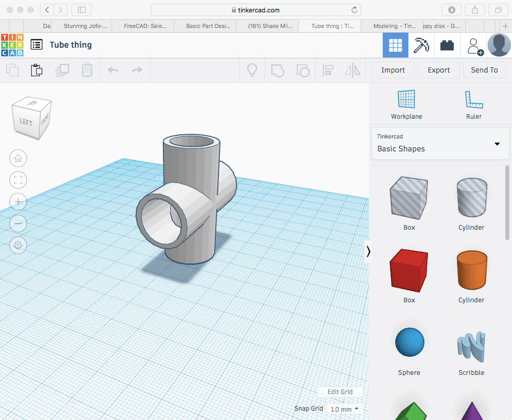Click the Home view icon
512x420 pixels.
point(19,159)
